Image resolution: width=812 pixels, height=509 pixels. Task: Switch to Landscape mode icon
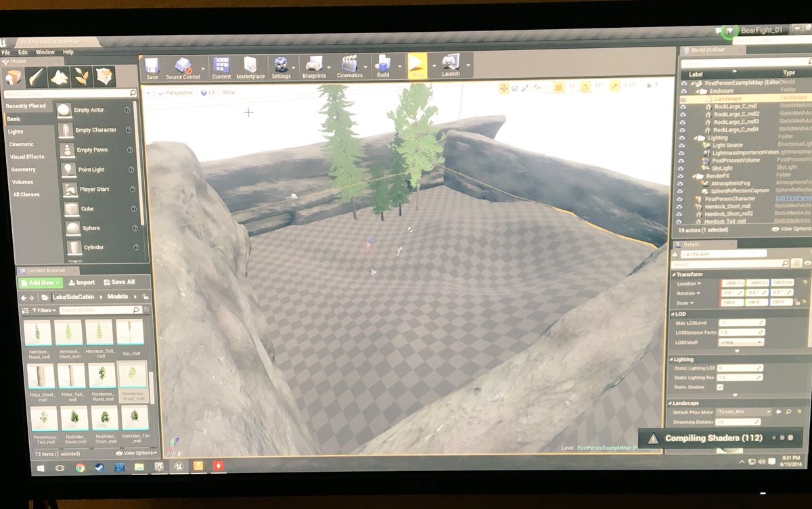pos(60,76)
